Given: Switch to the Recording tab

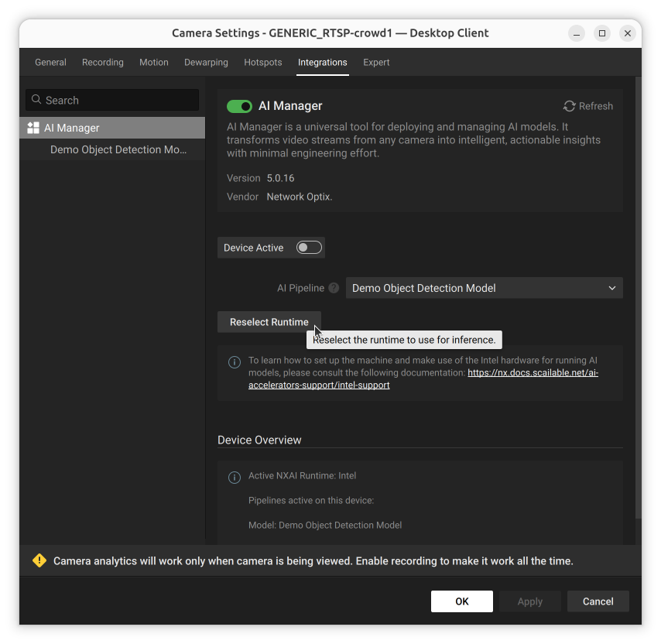Looking at the screenshot, I should (103, 63).
